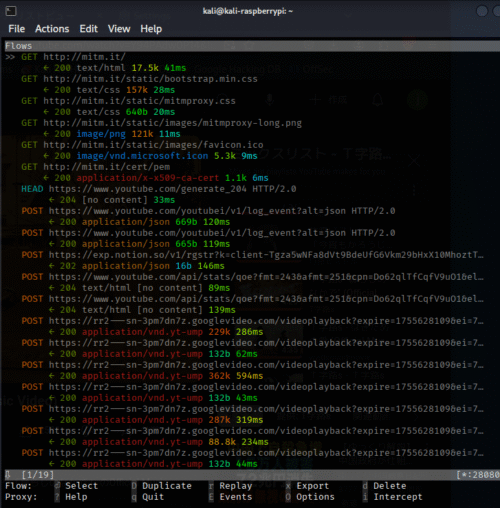This screenshot has height=508, width=500.
Task: Click the text/css 157k 28ms response
Action: (109, 90)
